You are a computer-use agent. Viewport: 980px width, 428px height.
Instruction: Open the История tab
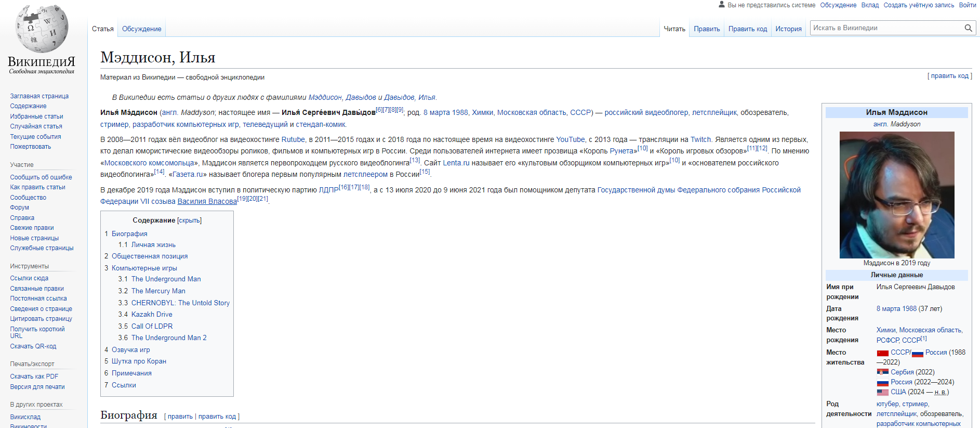pyautogui.click(x=788, y=29)
